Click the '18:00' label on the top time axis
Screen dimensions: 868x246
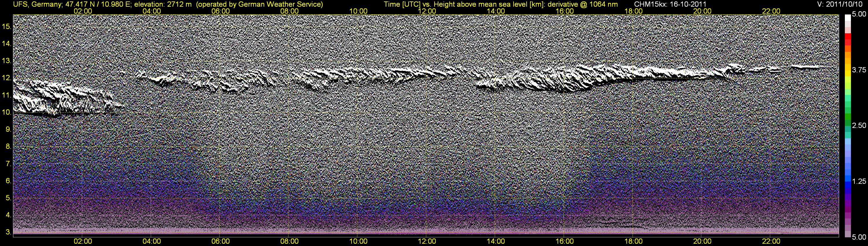(x=633, y=11)
